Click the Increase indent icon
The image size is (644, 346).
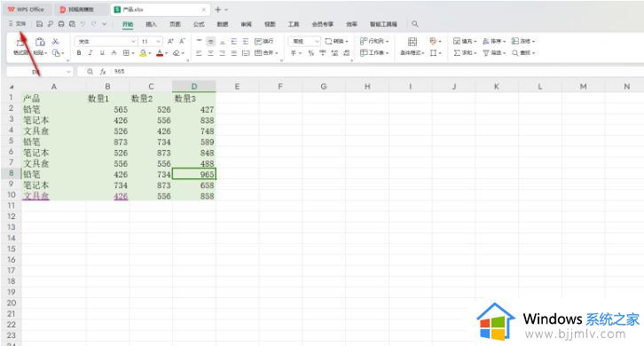[246, 41]
